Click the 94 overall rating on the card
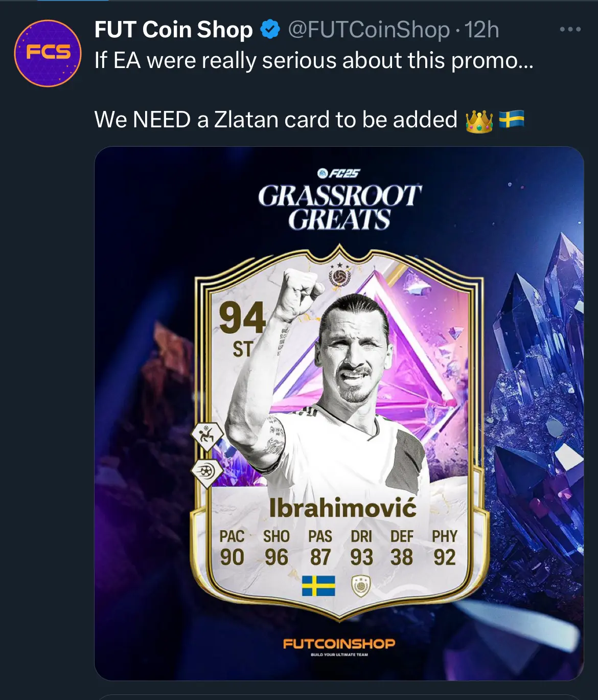 [242, 318]
